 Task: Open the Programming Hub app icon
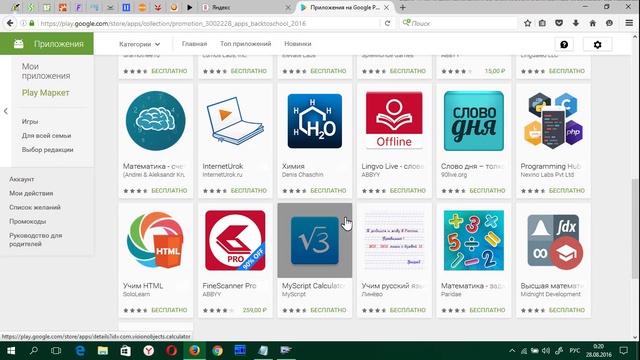[x=553, y=121]
